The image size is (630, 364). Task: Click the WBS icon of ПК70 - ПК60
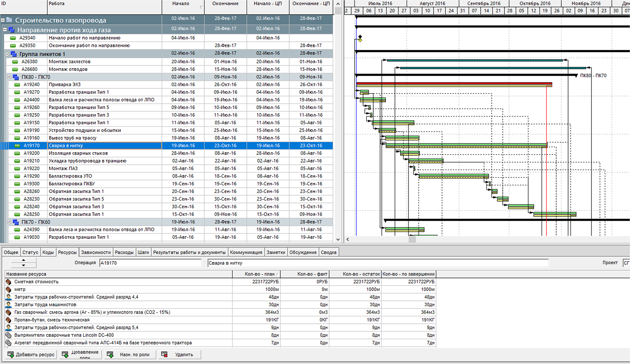16,222
